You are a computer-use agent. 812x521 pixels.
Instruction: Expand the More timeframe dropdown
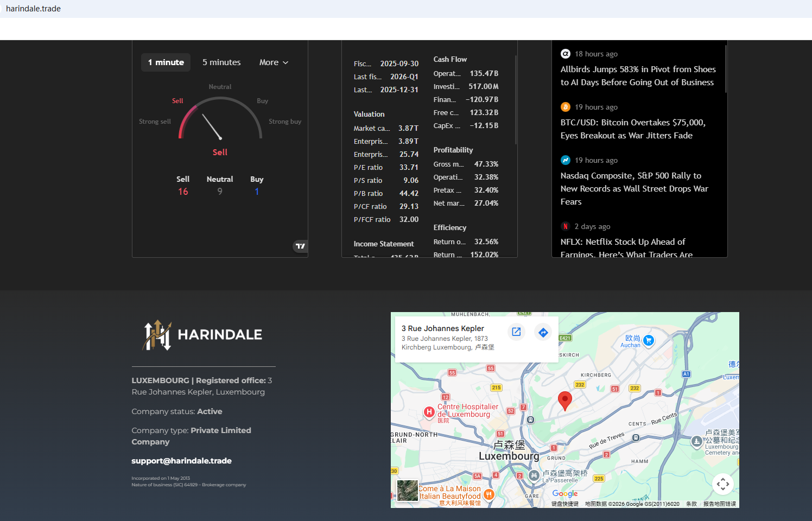coord(274,62)
